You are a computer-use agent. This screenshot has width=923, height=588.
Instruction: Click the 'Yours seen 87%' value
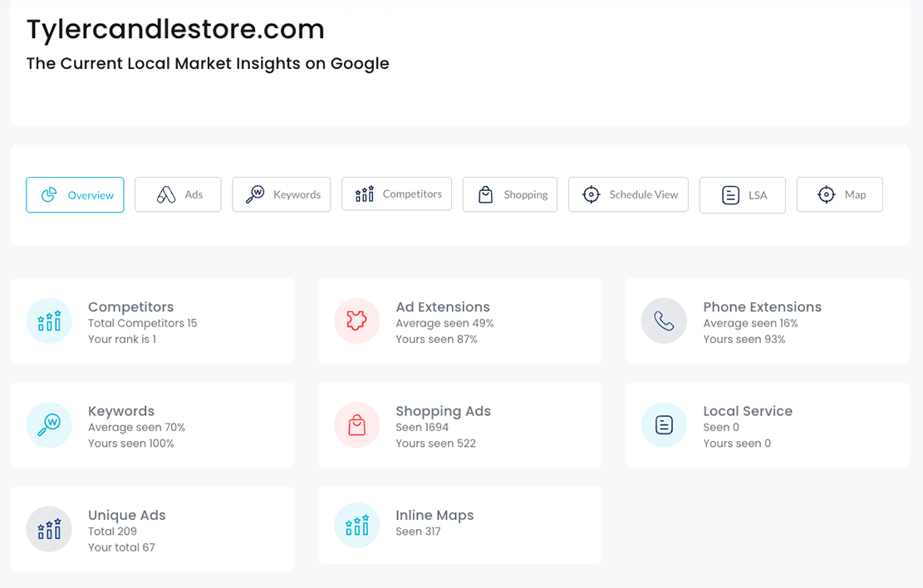pos(436,339)
